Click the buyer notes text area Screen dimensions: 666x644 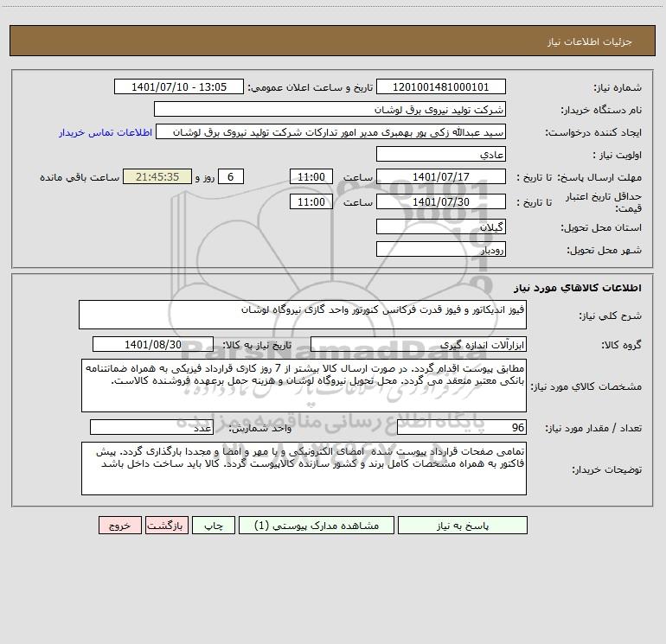[304, 469]
